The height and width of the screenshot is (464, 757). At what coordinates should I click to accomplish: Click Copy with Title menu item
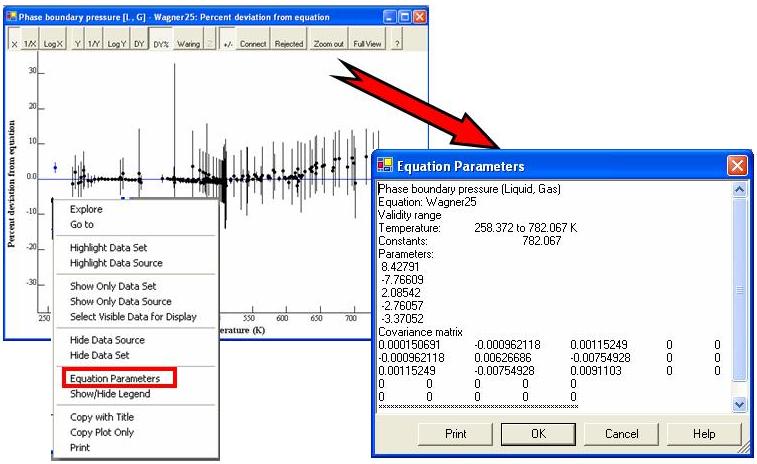click(101, 417)
